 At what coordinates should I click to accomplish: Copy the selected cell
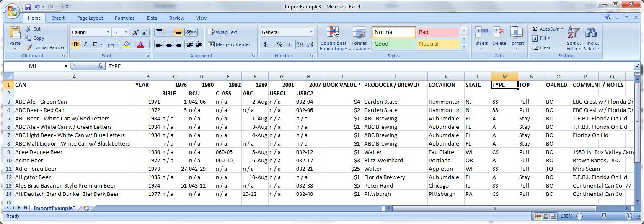point(35,38)
